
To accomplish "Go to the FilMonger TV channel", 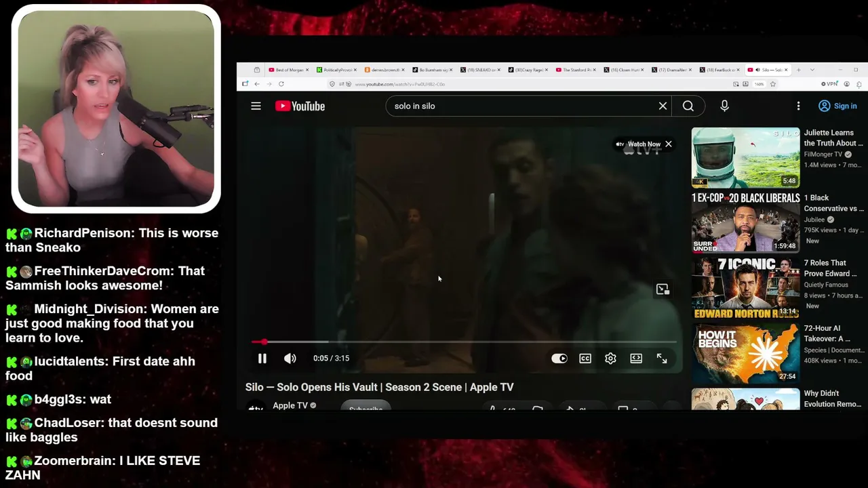I will (x=823, y=155).
